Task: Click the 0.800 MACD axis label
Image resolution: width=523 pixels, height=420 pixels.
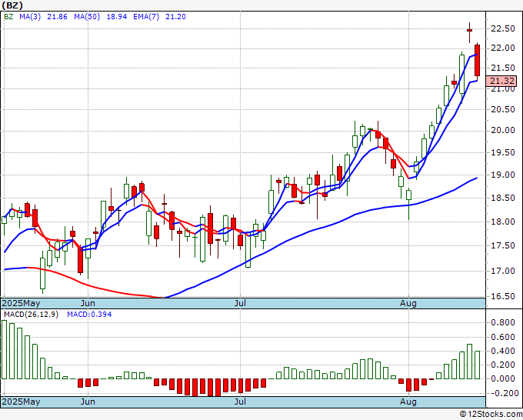Action: (503, 322)
